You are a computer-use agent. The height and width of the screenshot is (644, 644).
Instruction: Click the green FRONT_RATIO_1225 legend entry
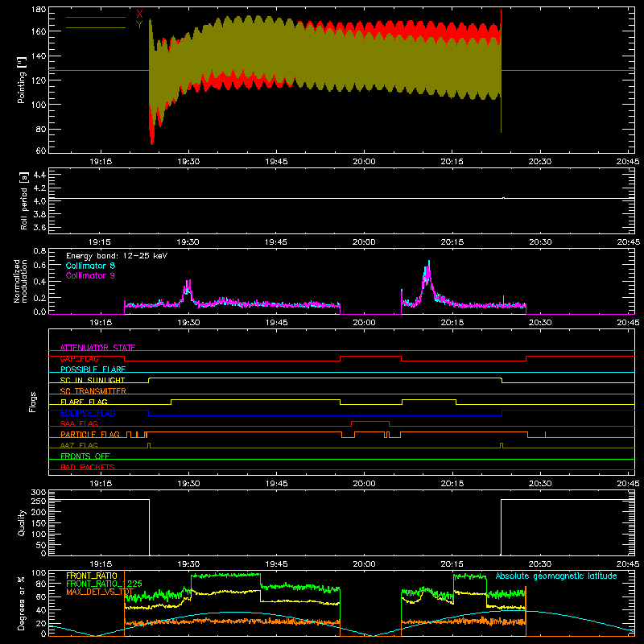[x=105, y=584]
